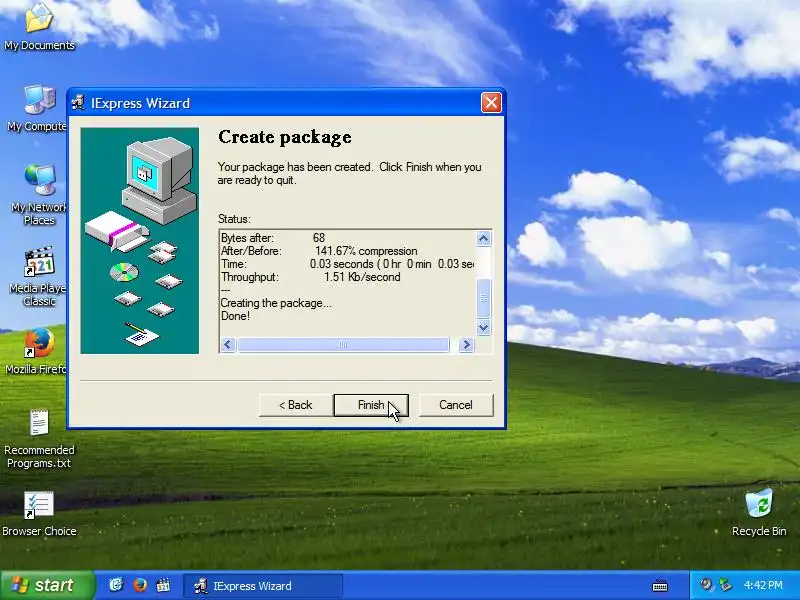Launch Media Player Classic from Quick Launch

coord(163,585)
